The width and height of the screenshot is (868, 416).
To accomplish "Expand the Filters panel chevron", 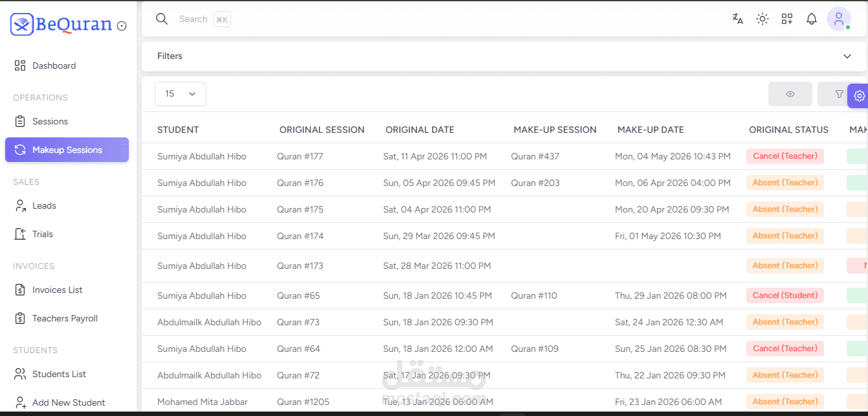I will (x=847, y=56).
